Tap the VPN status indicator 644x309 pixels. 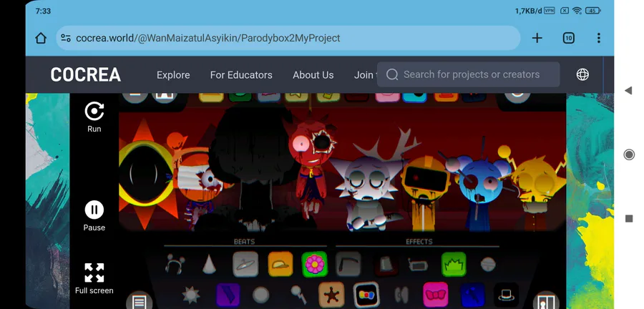(x=549, y=11)
